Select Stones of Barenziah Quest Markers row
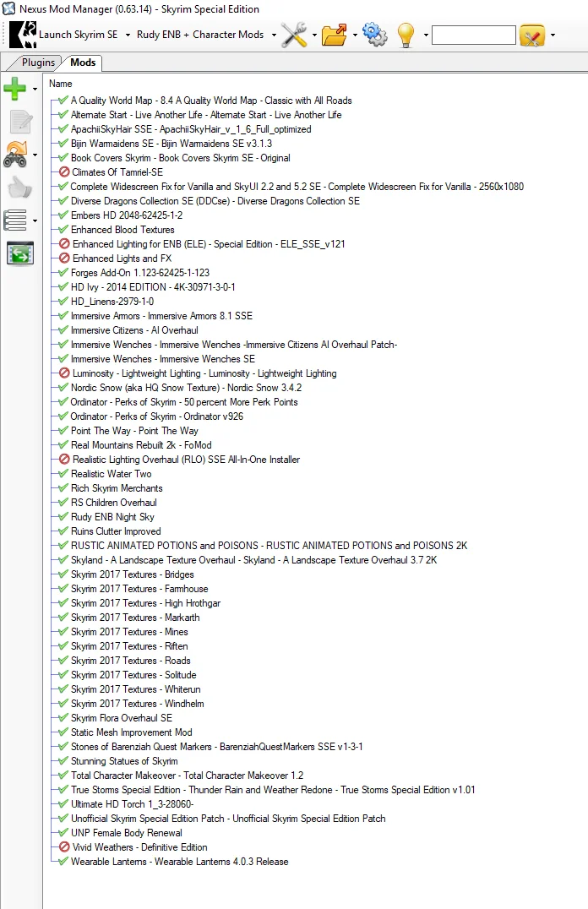Viewport: 588px width, 909px height. 216,747
